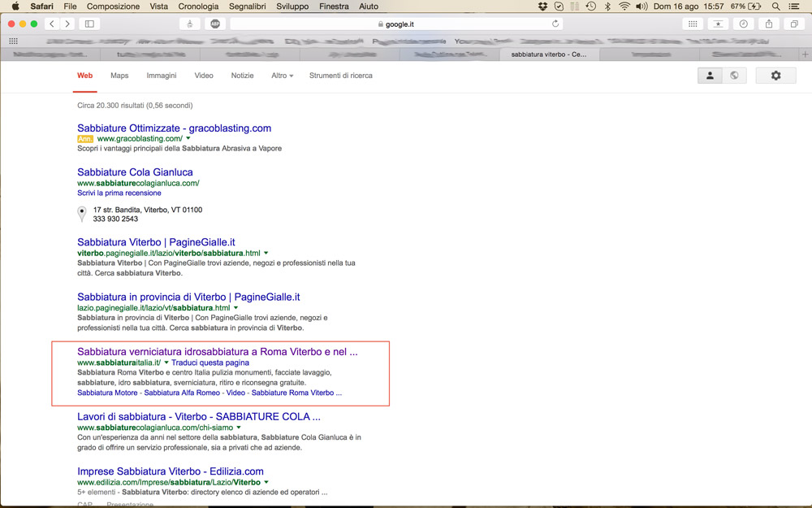Open Bluetooth status menu
The image size is (812, 508).
(608, 7)
